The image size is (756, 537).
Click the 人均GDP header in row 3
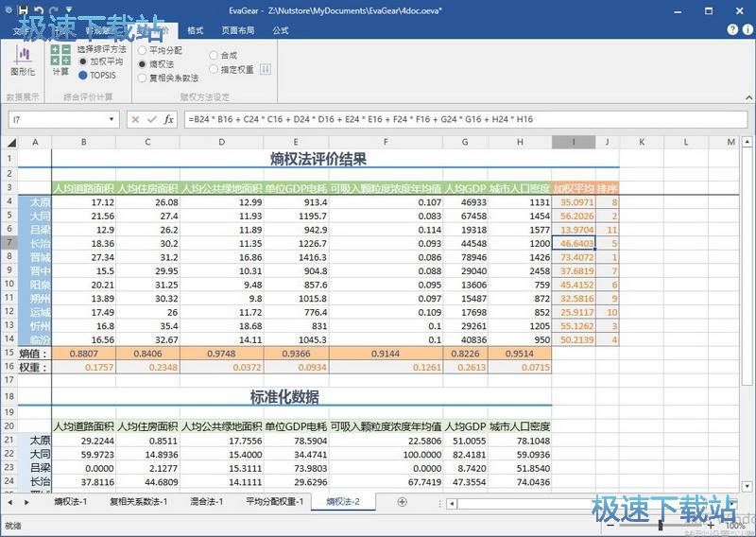pyautogui.click(x=465, y=188)
